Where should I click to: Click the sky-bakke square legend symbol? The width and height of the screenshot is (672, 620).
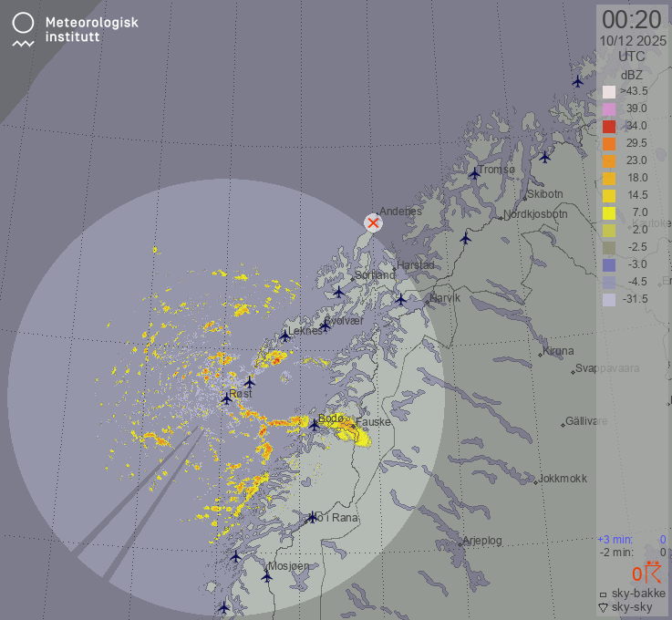[x=603, y=594]
